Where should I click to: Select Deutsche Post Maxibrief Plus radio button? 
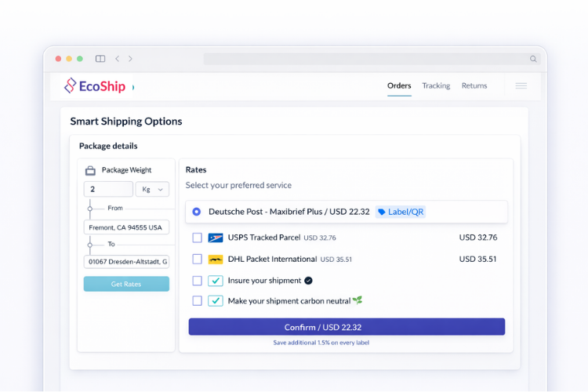pyautogui.click(x=197, y=212)
